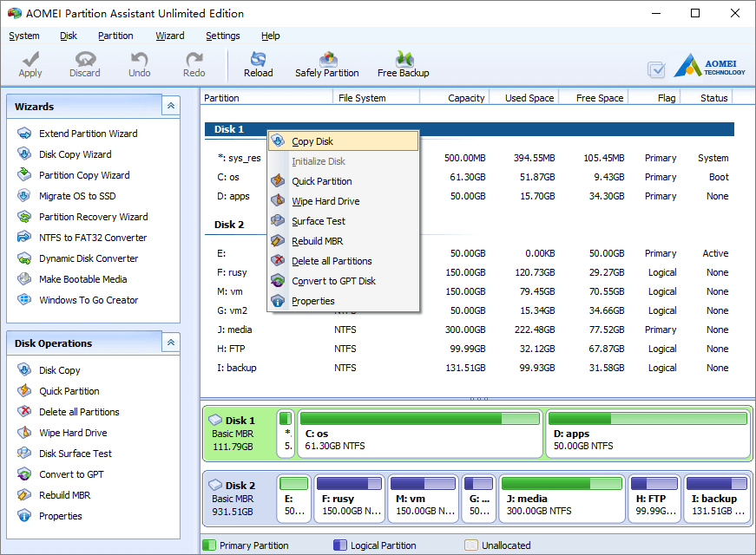This screenshot has width=756, height=555.
Task: Select the J: media partition block
Action: (562, 498)
